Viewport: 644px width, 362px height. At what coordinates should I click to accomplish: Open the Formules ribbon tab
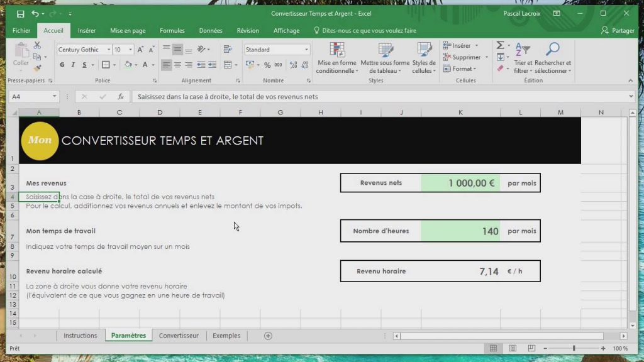click(x=172, y=30)
